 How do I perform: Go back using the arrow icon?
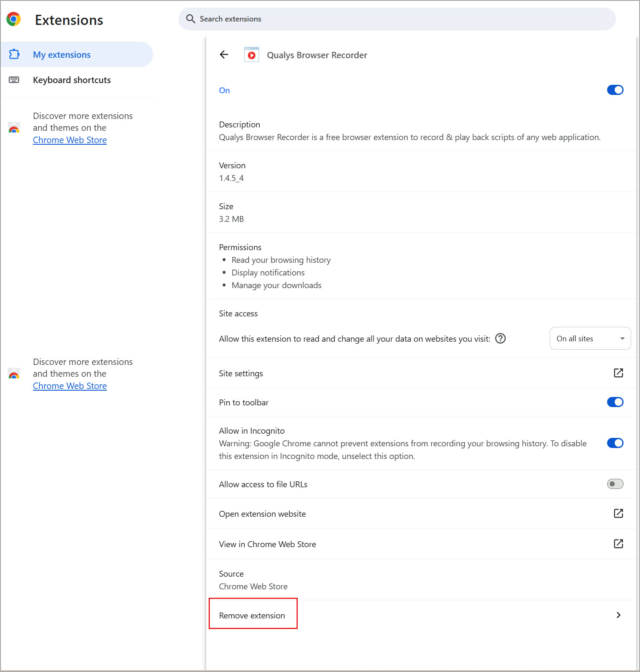224,54
